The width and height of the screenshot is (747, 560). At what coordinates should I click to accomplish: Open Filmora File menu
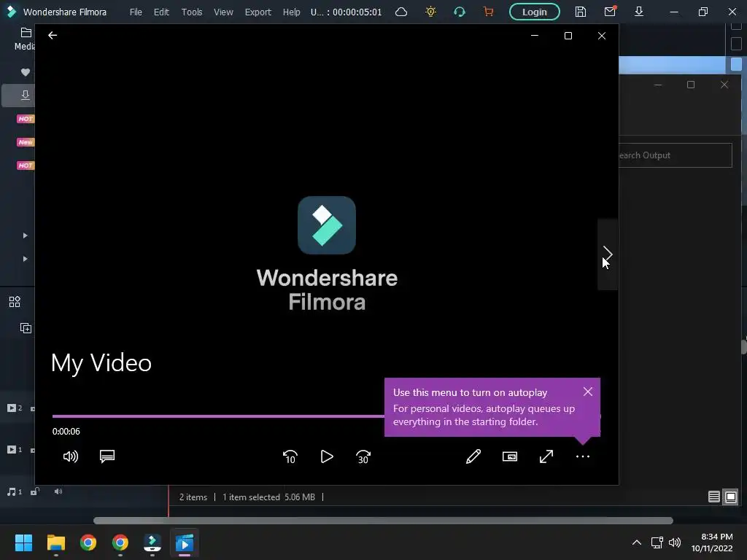click(x=136, y=12)
